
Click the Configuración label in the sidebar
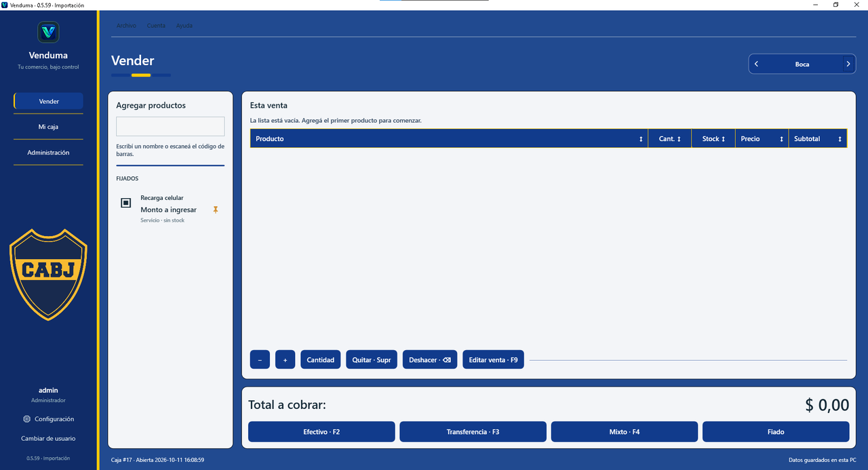pyautogui.click(x=54, y=419)
